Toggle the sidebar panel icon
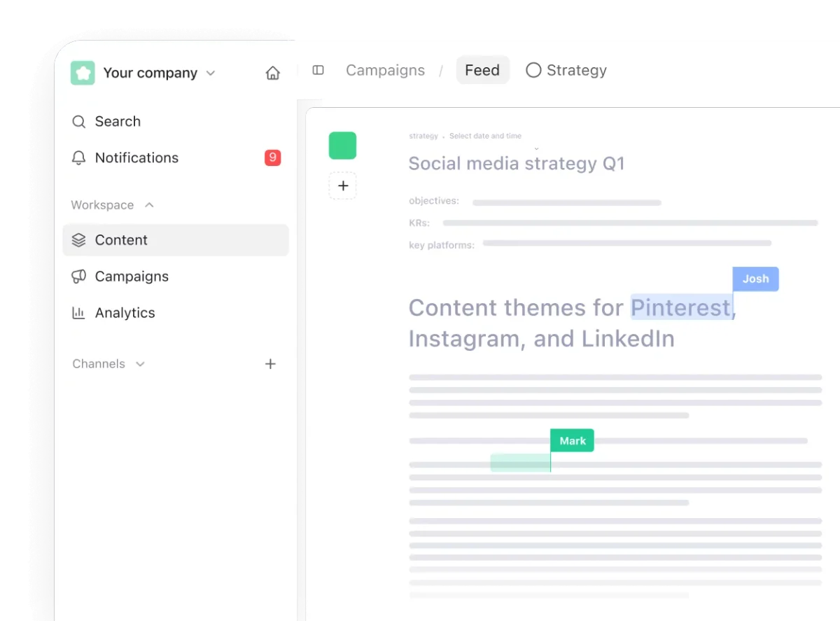Image resolution: width=840 pixels, height=621 pixels. (x=318, y=70)
